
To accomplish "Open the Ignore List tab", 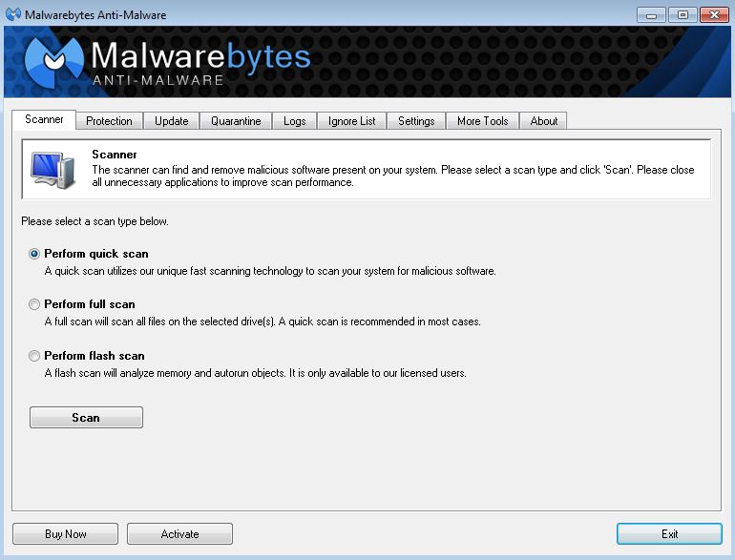I will [x=351, y=121].
